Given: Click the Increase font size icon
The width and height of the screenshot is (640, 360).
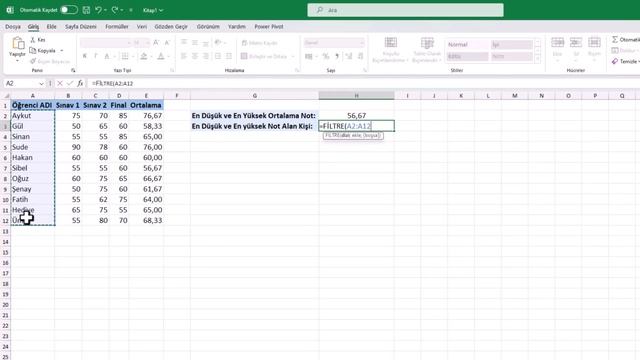Looking at the screenshot, I should 156,42.
